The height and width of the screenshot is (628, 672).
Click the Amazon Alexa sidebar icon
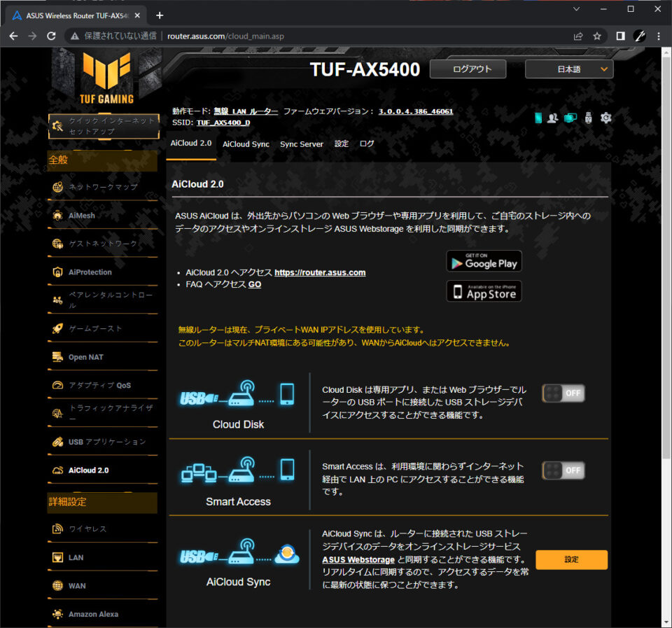click(x=57, y=614)
